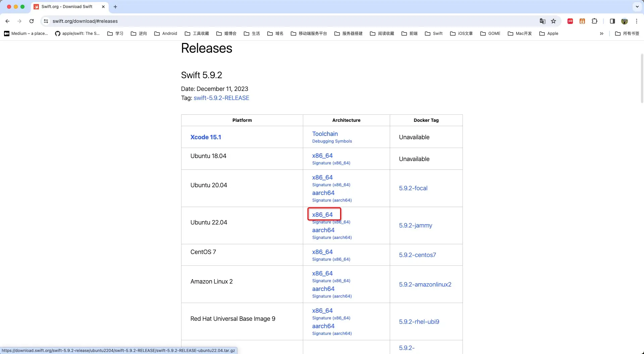This screenshot has width=644, height=354.
Task: Open a new browser tab
Action: (x=115, y=7)
